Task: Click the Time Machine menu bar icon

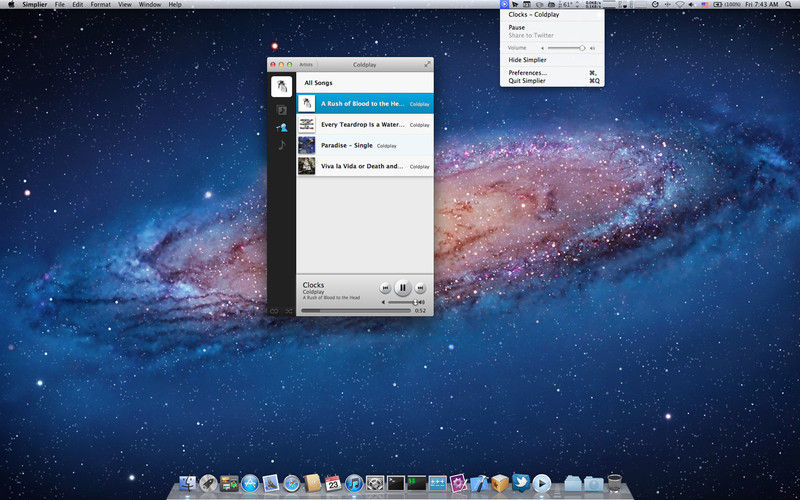Action: [x=655, y=4]
